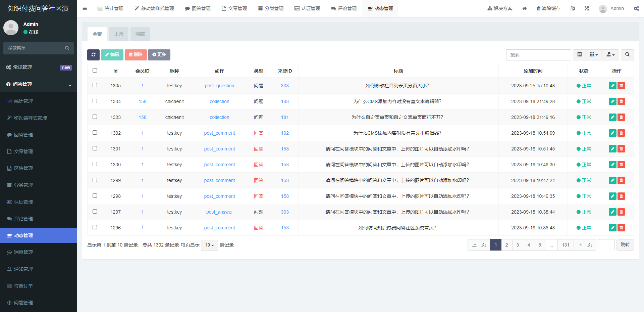The width and height of the screenshot is (644, 312).
Task: Click the red delete icon for row 1302
Action: pos(621,133)
